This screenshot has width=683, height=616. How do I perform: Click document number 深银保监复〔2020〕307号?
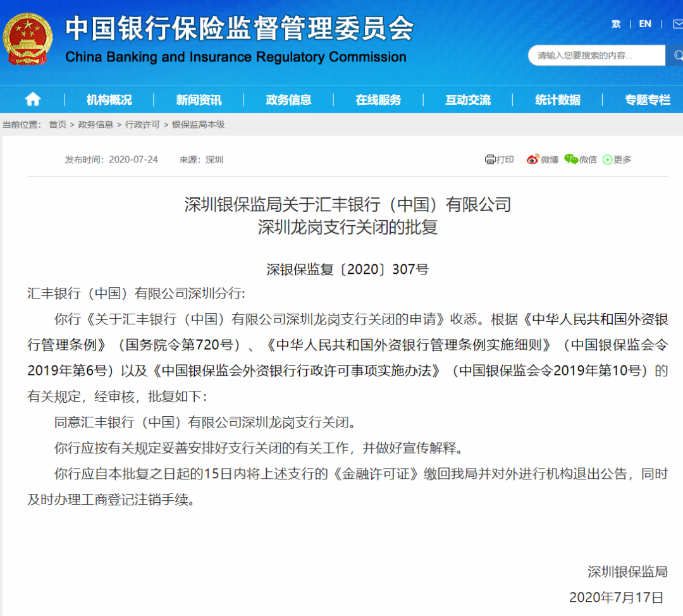click(348, 269)
